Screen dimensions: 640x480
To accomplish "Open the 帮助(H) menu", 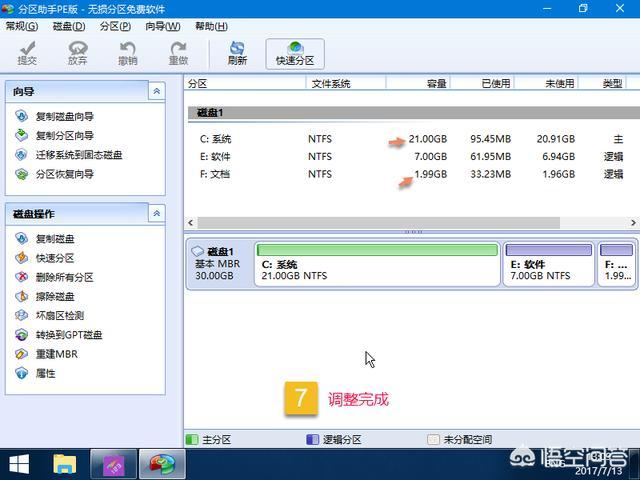I will pos(211,27).
